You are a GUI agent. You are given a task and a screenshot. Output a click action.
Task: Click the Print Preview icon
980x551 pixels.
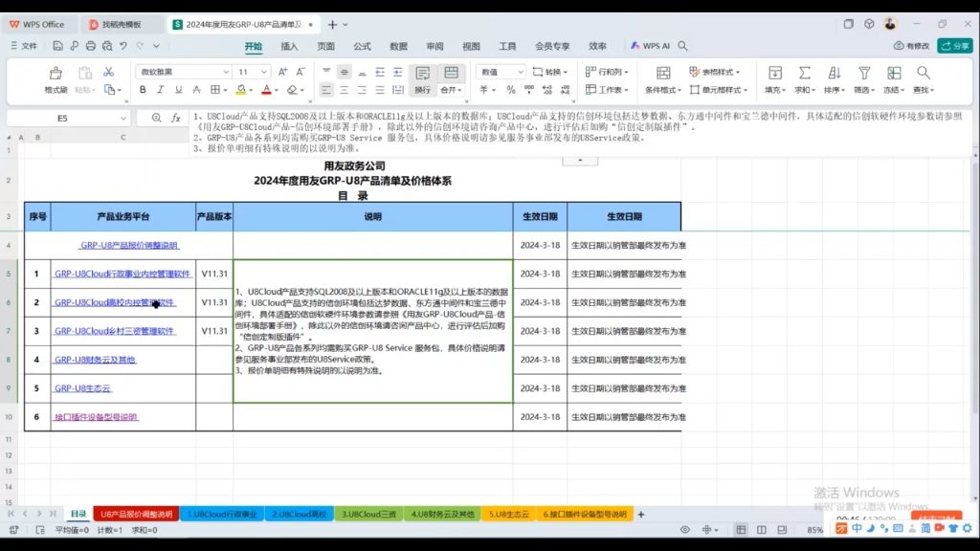click(107, 46)
